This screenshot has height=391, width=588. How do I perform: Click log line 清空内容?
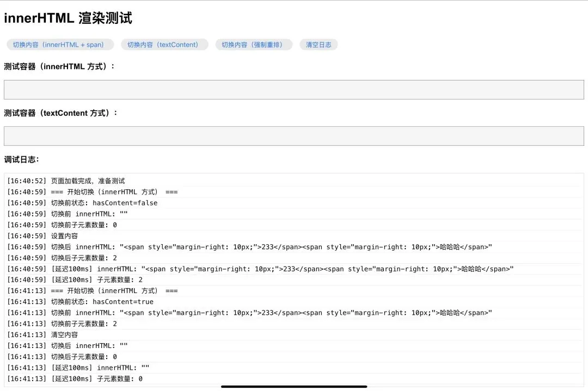(294, 335)
